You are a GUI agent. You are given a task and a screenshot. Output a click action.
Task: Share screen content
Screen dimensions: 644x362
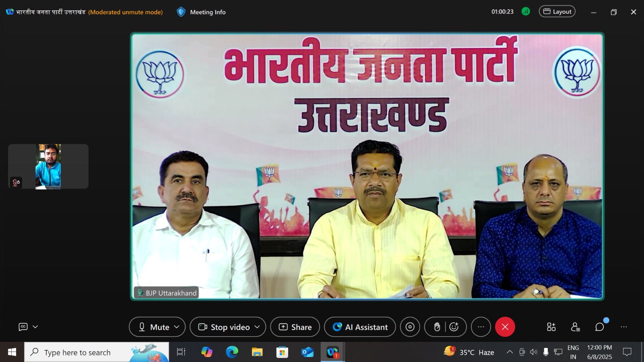click(x=295, y=327)
